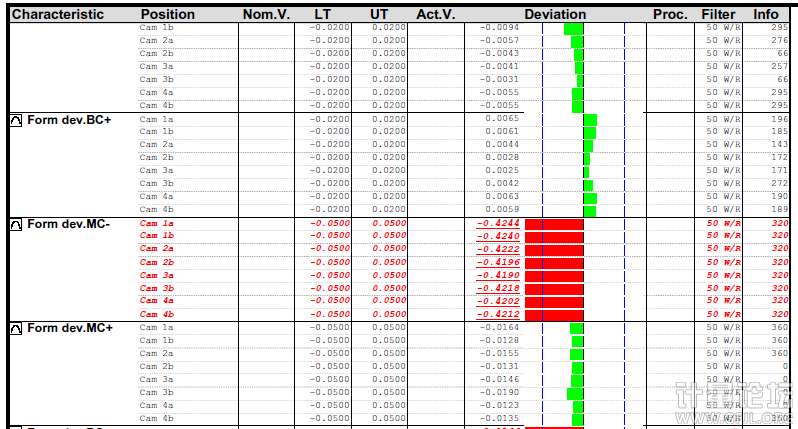
Task: Click the Position column header
Action: click(x=168, y=15)
